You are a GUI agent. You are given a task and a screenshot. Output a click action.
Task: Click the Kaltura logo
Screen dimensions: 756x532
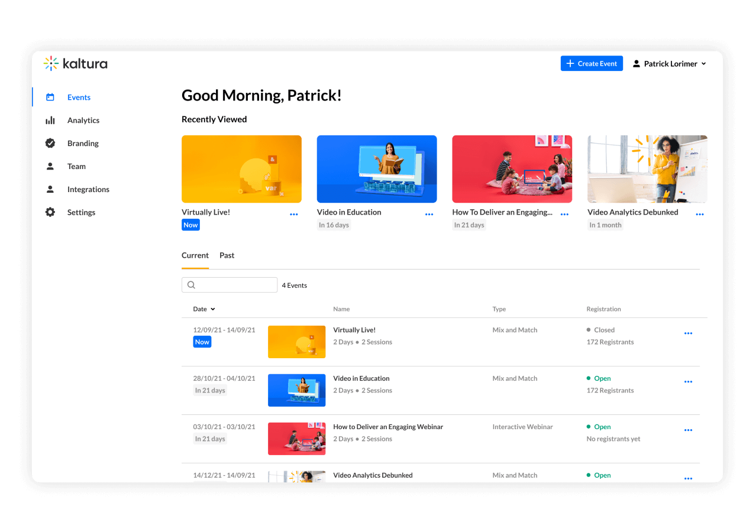pyautogui.click(x=75, y=63)
